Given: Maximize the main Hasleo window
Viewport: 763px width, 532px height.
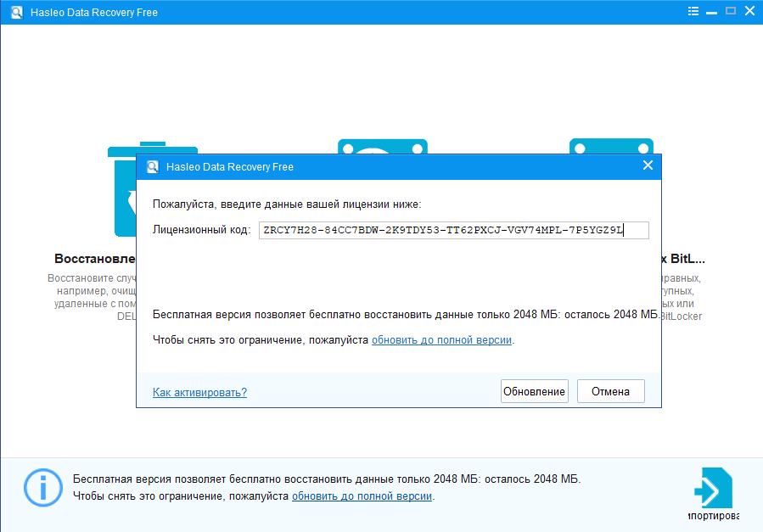Looking at the screenshot, I should click(x=731, y=11).
